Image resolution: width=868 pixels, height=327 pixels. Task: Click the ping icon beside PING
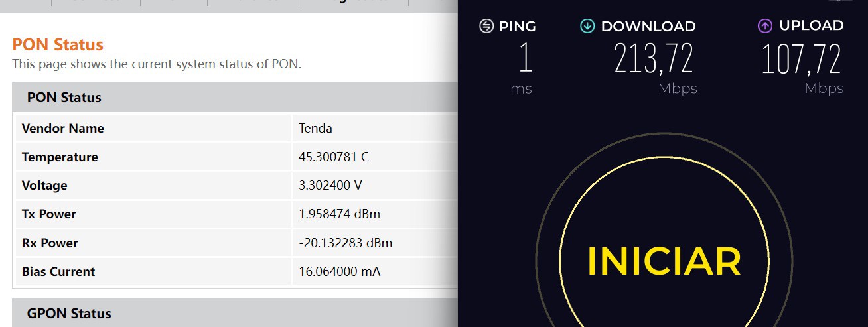[x=486, y=26]
